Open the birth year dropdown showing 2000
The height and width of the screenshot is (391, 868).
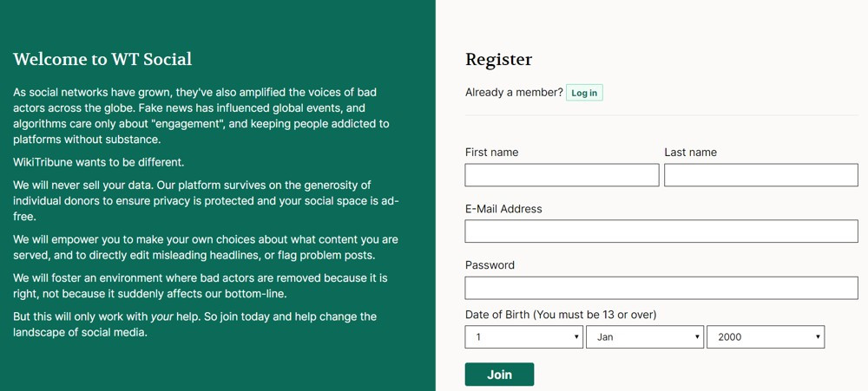coord(765,337)
